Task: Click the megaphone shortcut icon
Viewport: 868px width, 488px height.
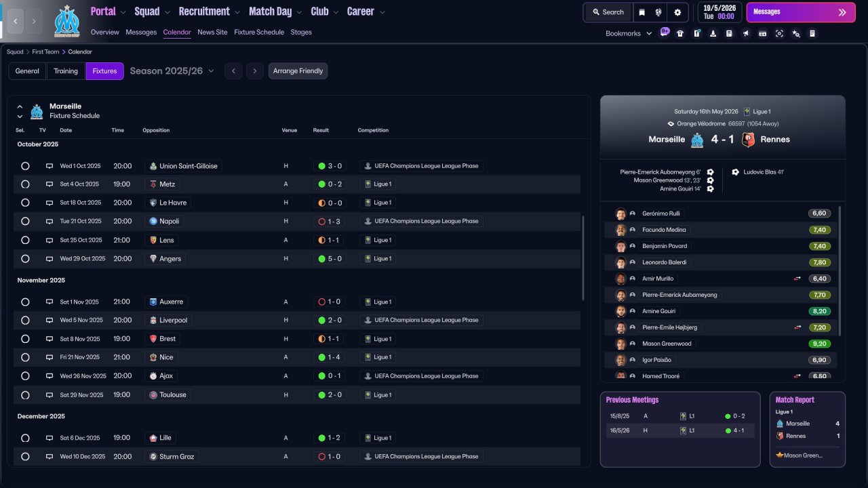Action: [746, 33]
